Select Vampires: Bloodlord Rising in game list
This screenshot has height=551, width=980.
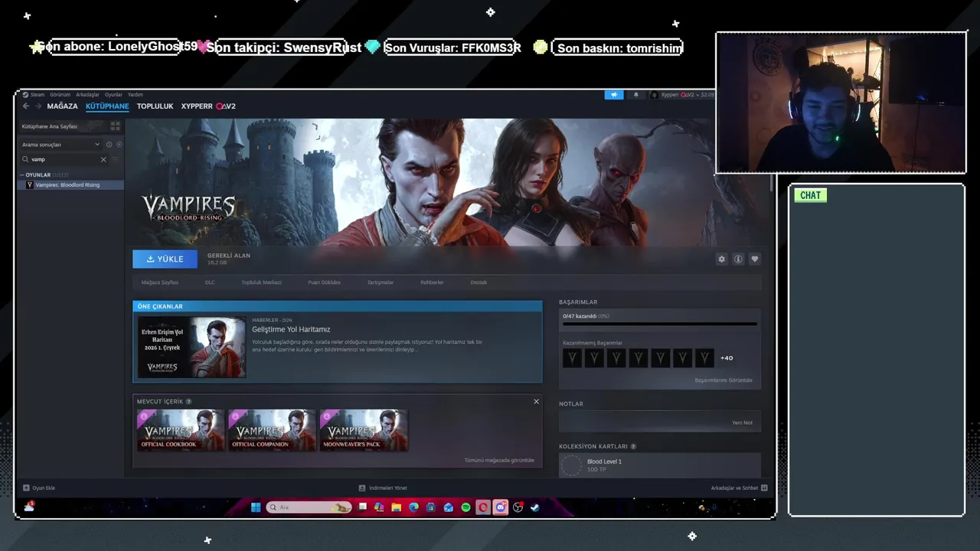point(70,185)
